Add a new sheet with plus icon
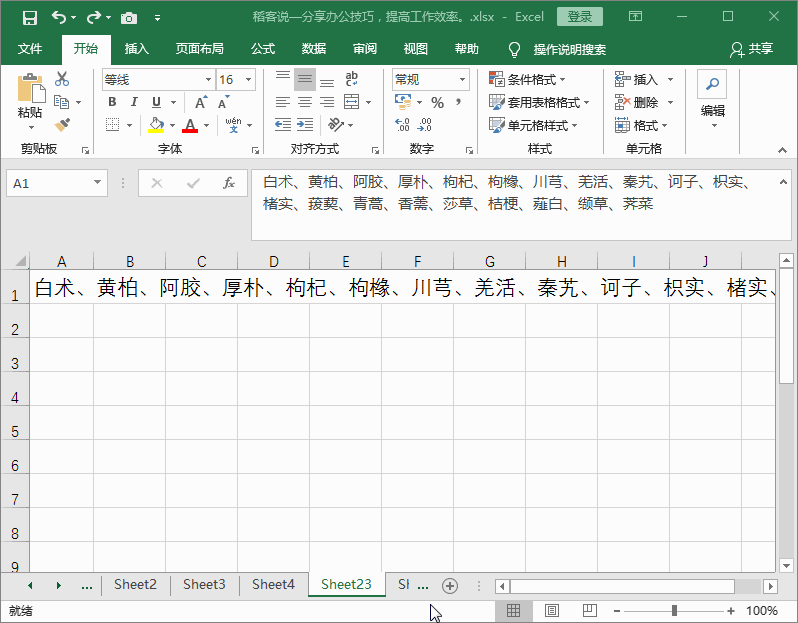The width and height of the screenshot is (798, 623). (450, 585)
